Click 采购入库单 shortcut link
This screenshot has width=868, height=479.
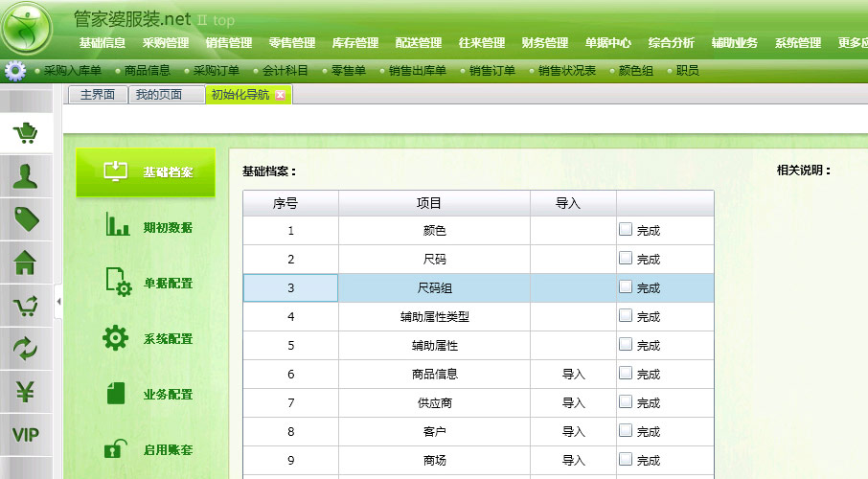[72, 71]
